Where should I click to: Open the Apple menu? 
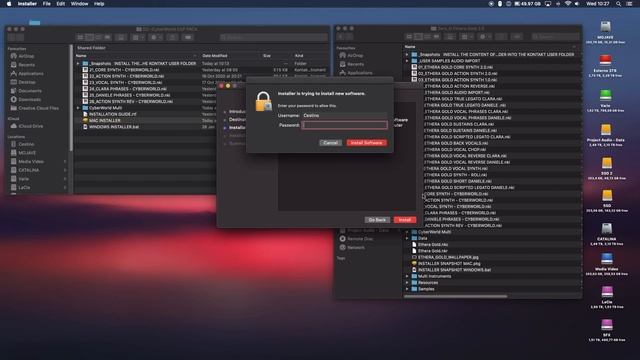(9, 4)
